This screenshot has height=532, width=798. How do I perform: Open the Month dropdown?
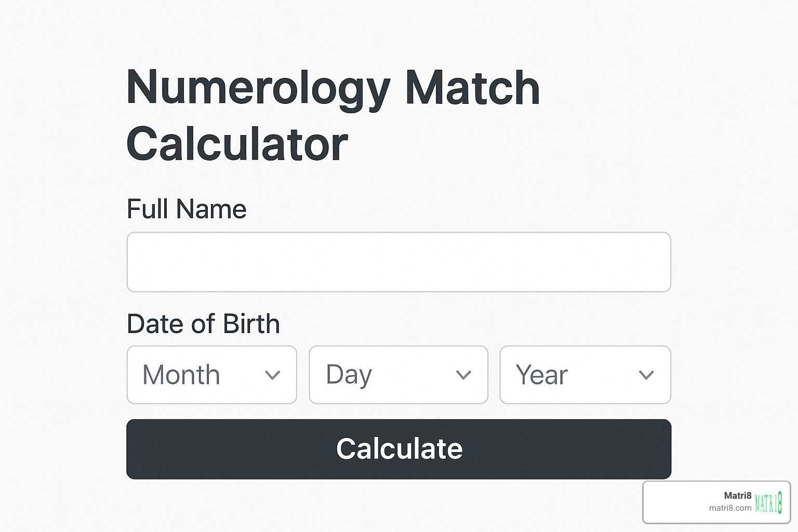coord(211,375)
